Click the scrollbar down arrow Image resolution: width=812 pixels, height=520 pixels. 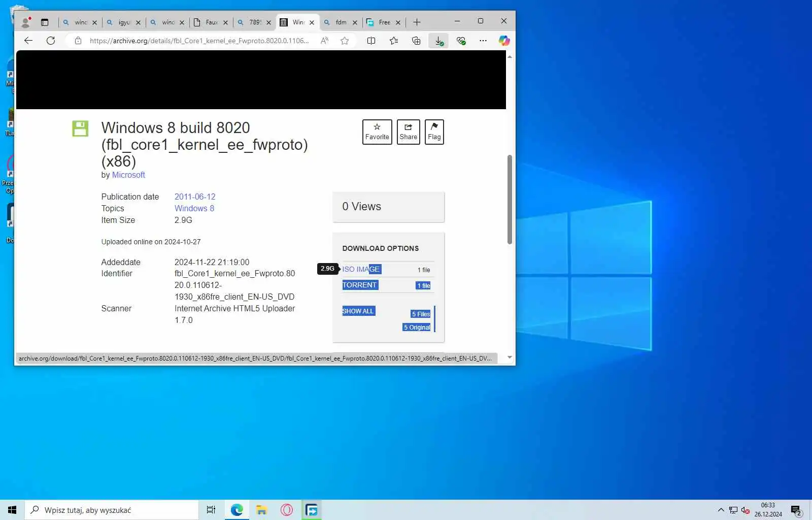click(x=510, y=357)
